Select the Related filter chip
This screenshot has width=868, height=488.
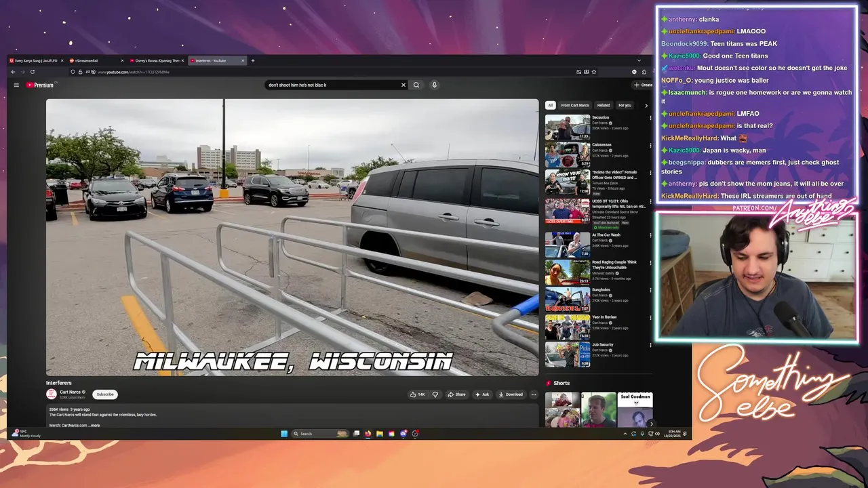point(604,105)
